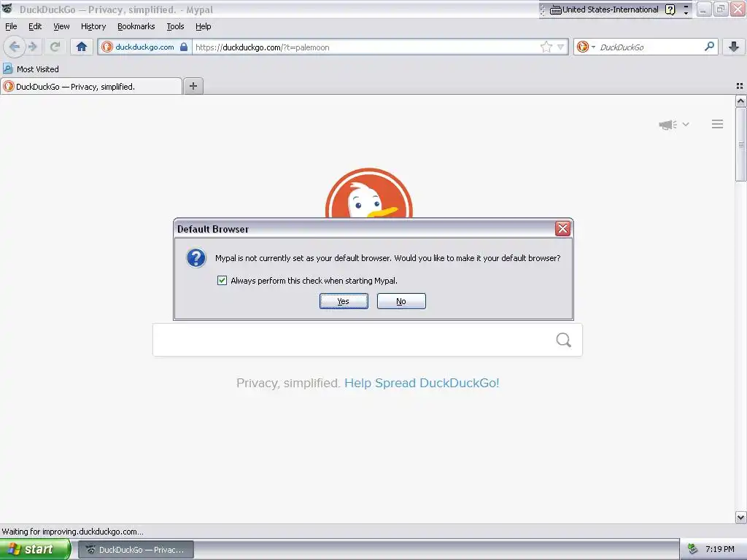747x560 pixels.
Task: Open the Bookmarks menu
Action: [136, 26]
